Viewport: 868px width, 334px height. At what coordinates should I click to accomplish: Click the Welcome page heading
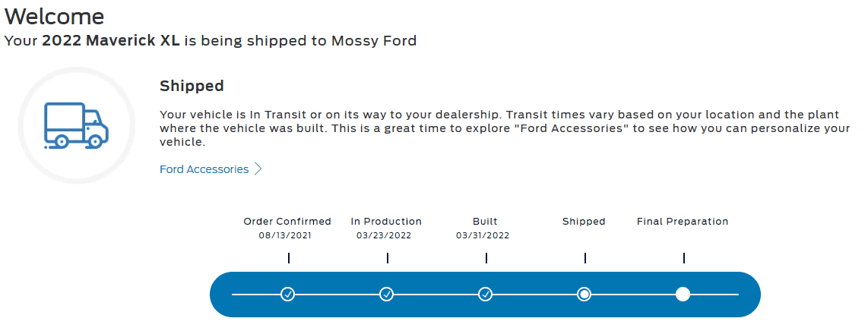(54, 16)
